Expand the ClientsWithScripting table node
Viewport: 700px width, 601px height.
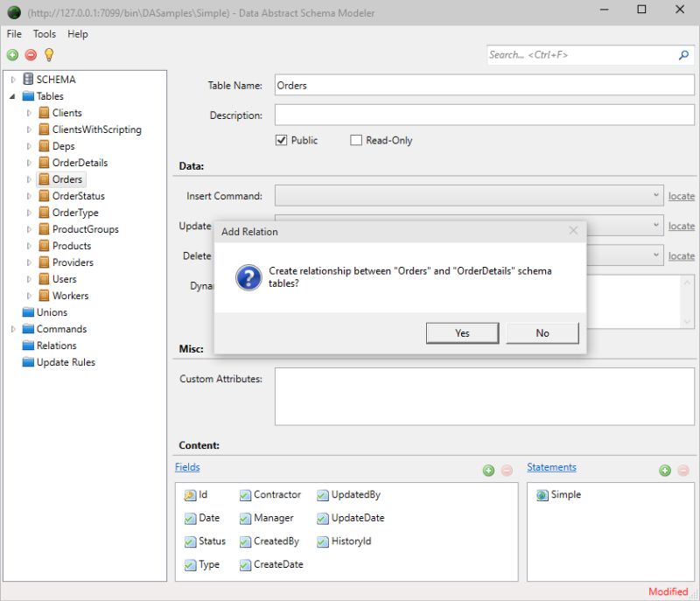[x=29, y=129]
